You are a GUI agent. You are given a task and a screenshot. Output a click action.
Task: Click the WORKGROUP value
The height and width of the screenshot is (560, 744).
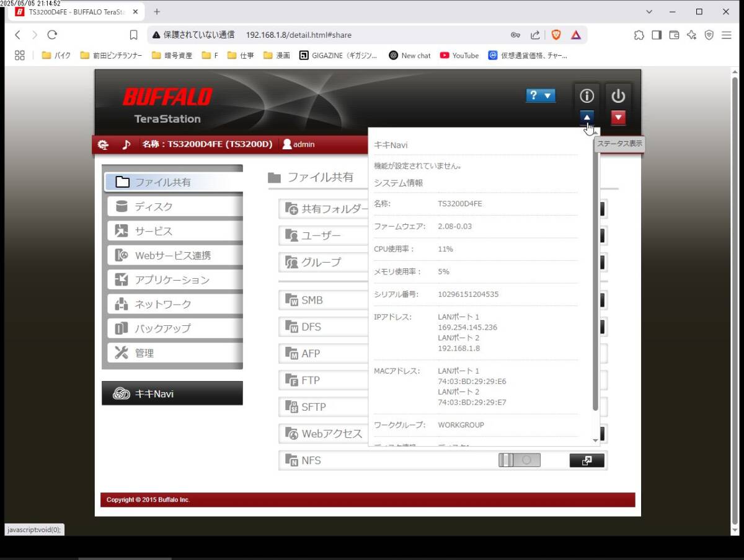(461, 425)
